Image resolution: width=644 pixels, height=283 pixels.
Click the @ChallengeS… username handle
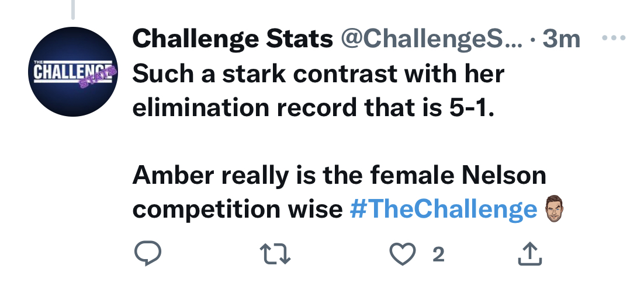coord(431,39)
